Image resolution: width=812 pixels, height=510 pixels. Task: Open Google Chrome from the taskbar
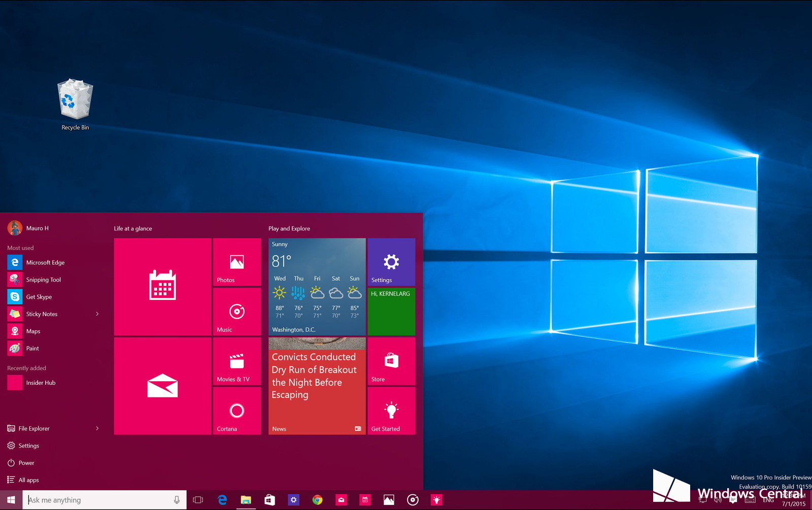[x=317, y=500]
